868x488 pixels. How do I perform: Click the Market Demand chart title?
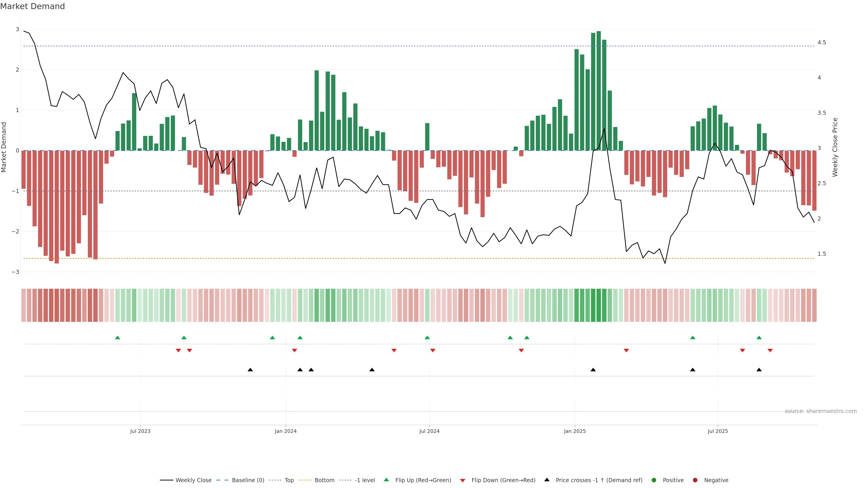(32, 6)
